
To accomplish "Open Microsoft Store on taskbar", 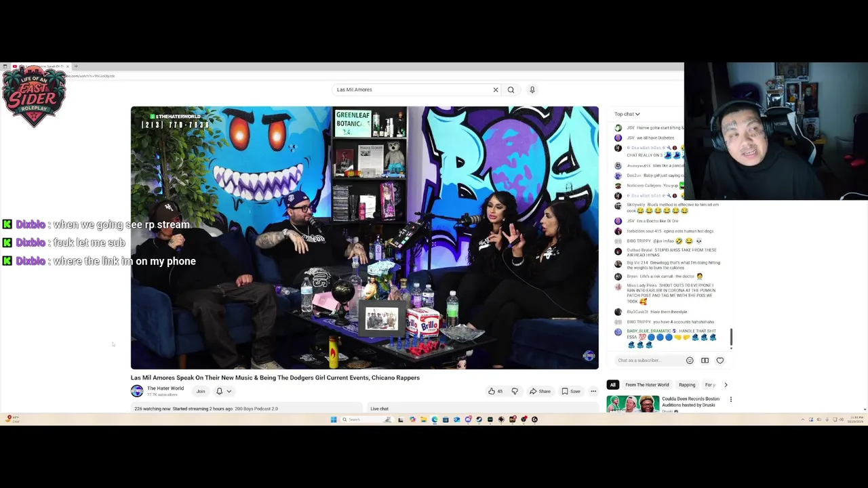I will pyautogui.click(x=446, y=420).
